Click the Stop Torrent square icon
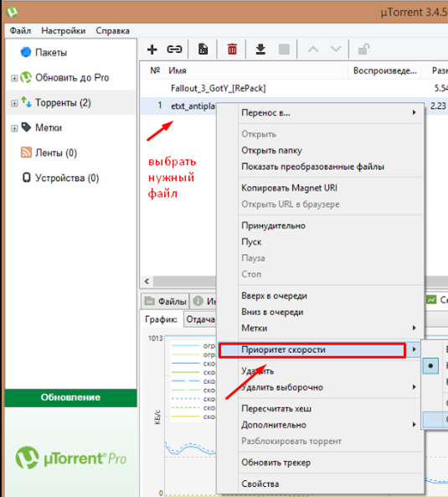The height and width of the screenshot is (497, 448). coord(284,49)
